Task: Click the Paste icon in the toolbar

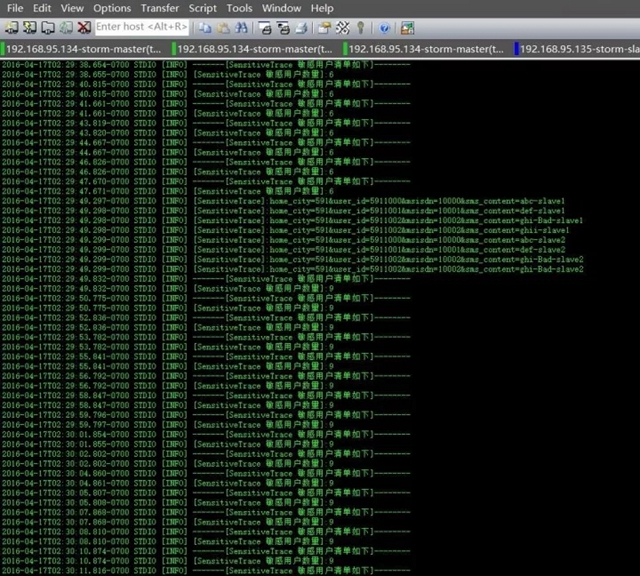Action: pyautogui.click(x=221, y=27)
